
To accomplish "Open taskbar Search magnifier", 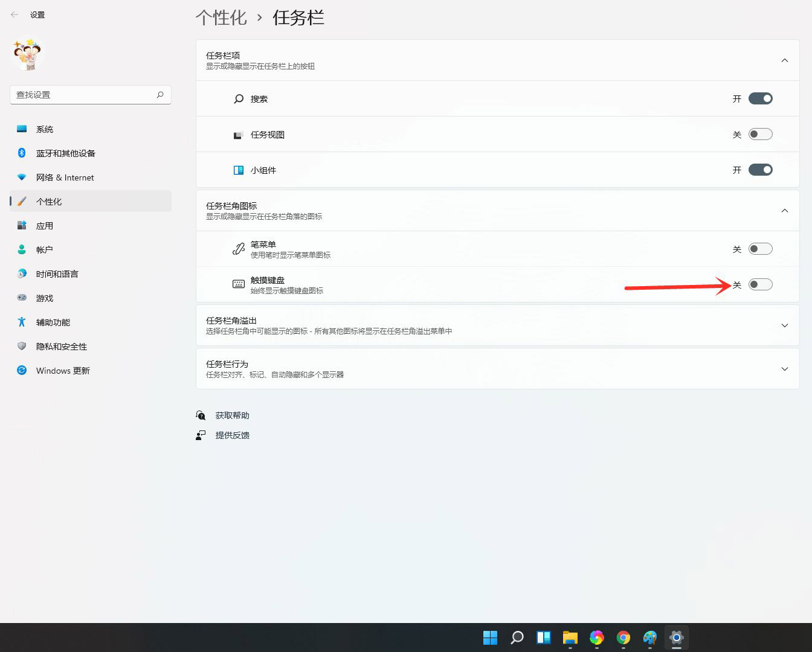I will tap(517, 638).
